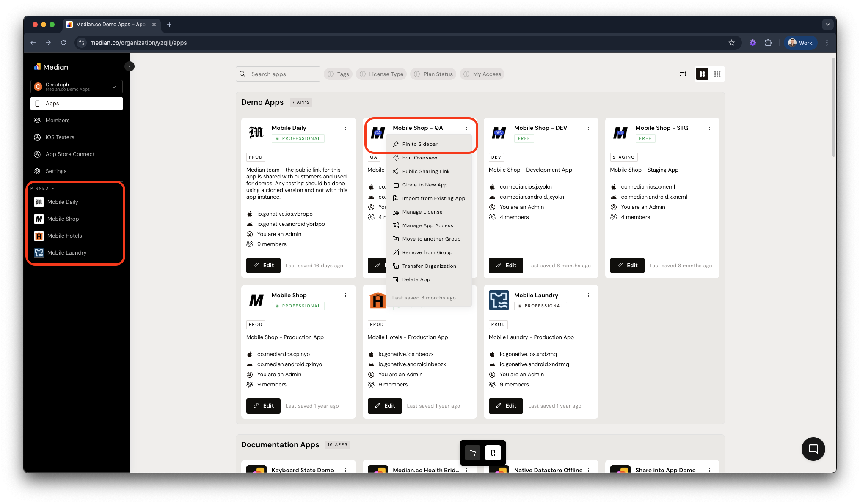The height and width of the screenshot is (504, 860).
Task: Edit the Mobile Laundry app
Action: [x=506, y=406]
